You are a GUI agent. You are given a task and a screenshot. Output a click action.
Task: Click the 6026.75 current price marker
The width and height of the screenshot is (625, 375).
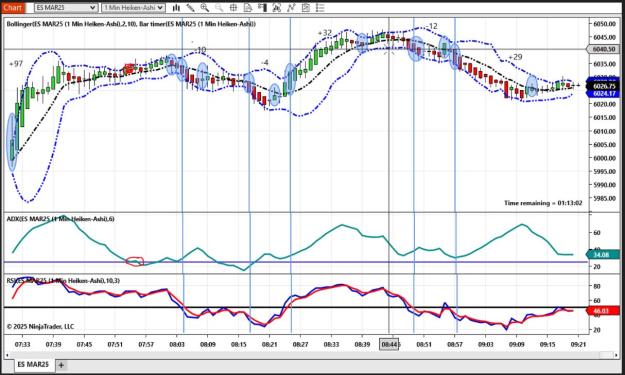click(x=603, y=86)
